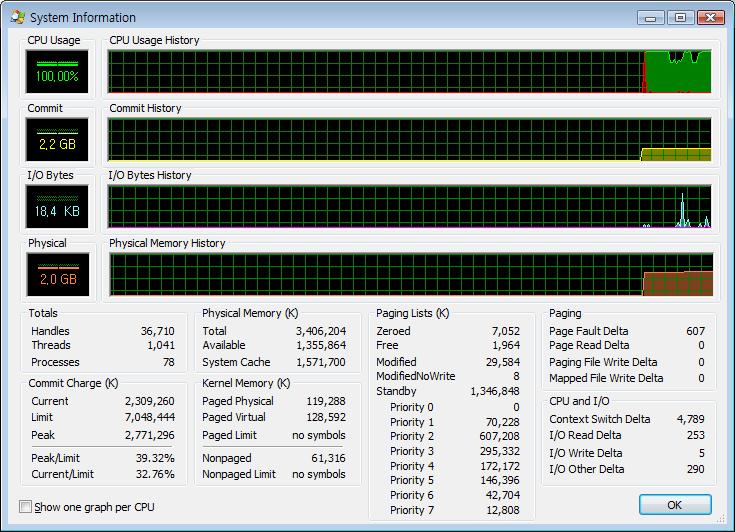Select Page Fault Delta value 607
This screenshot has height=532, width=735.
coord(696,331)
